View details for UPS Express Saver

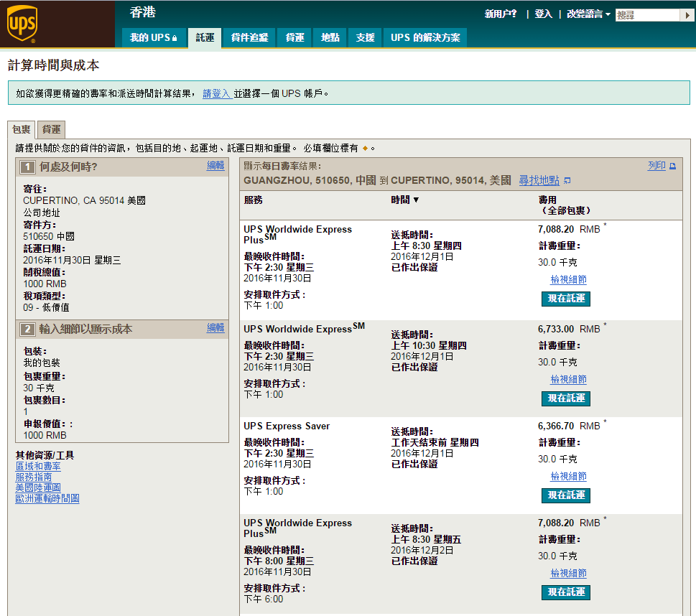pyautogui.click(x=568, y=476)
